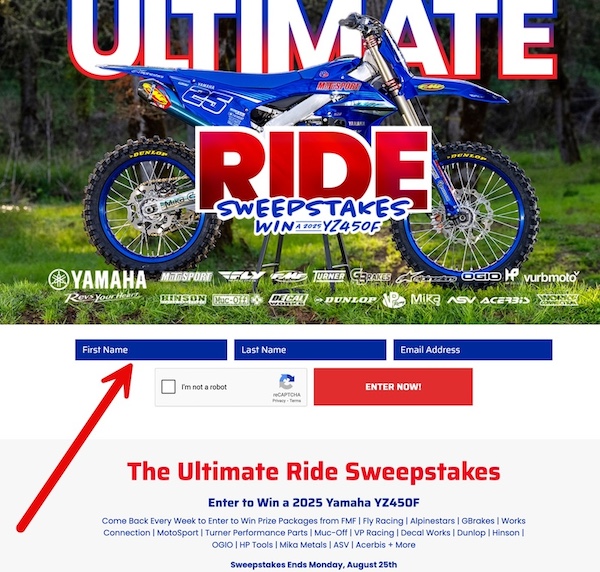Open the reCAPTCHA Terms link
This screenshot has width=600, height=572.
[x=295, y=401]
